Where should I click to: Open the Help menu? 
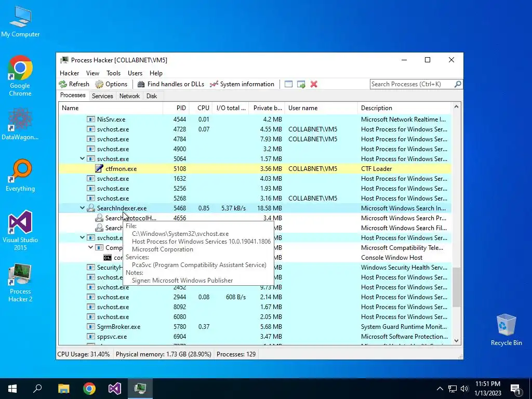tap(156, 73)
